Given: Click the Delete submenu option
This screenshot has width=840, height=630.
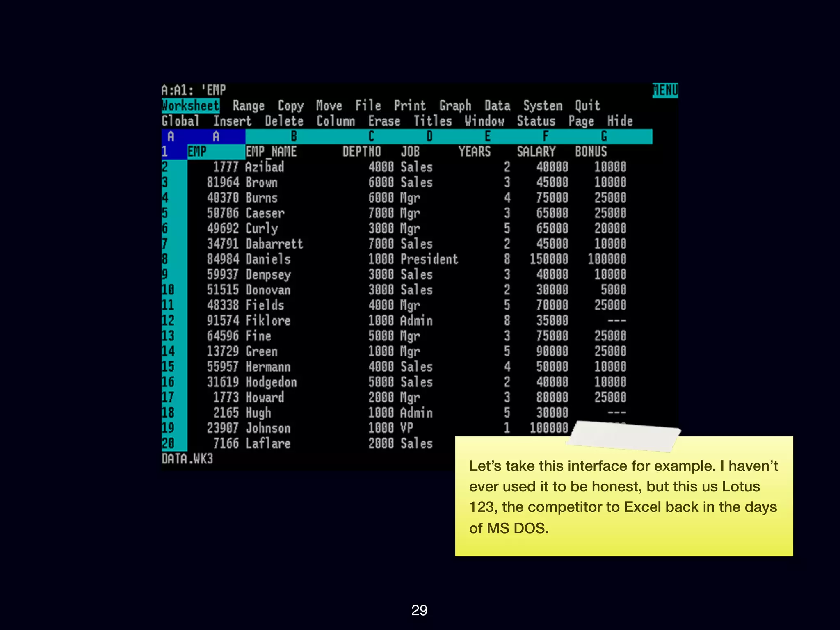Looking at the screenshot, I should tap(284, 121).
